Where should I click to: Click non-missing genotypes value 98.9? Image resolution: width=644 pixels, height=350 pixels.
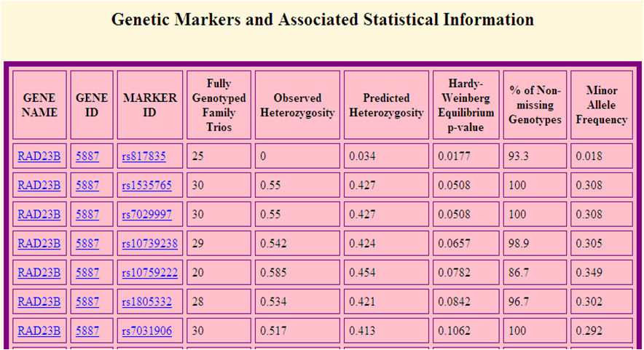click(x=518, y=243)
